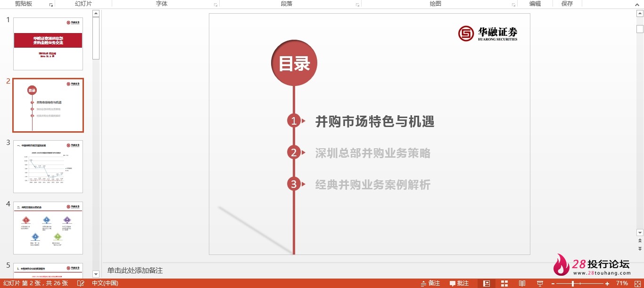Toggle the 备注 notes button in status bar

(430, 283)
